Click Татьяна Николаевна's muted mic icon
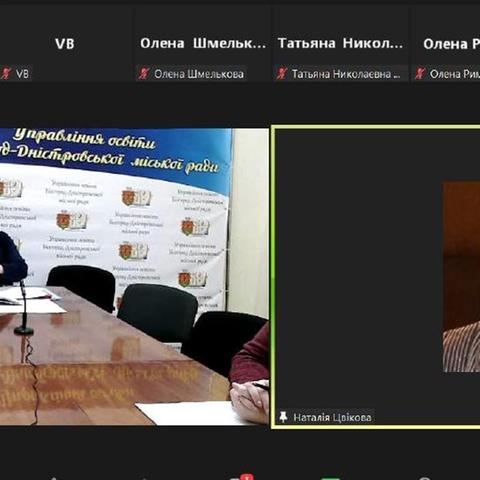This screenshot has height=480, width=480. point(282,74)
